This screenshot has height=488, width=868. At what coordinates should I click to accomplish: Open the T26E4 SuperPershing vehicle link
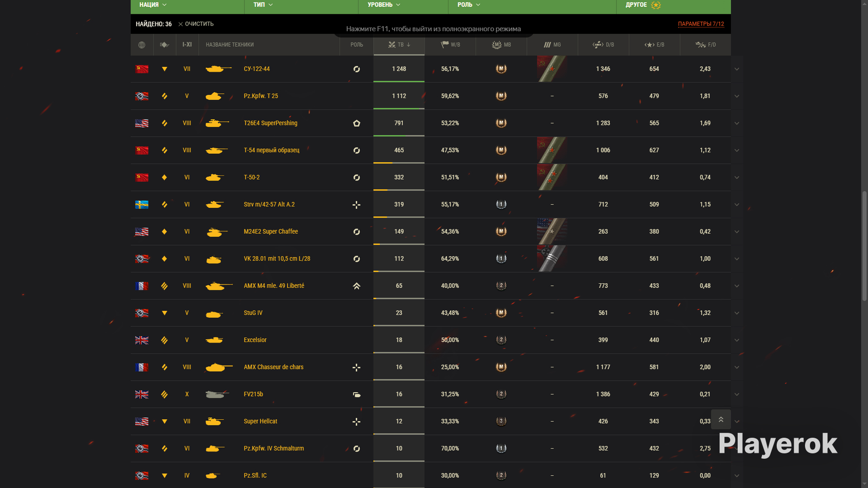[x=270, y=123]
